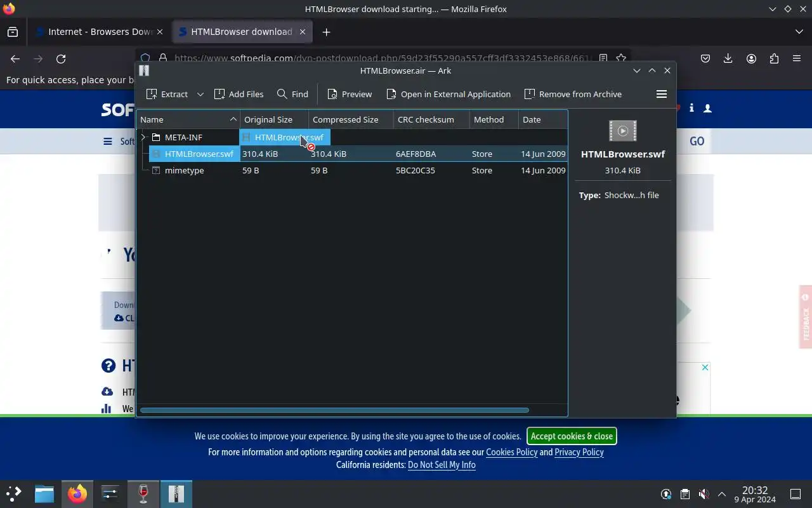Screen dimensions: 812x508
Task: Expand the META-INF folder
Action: [x=144, y=137]
